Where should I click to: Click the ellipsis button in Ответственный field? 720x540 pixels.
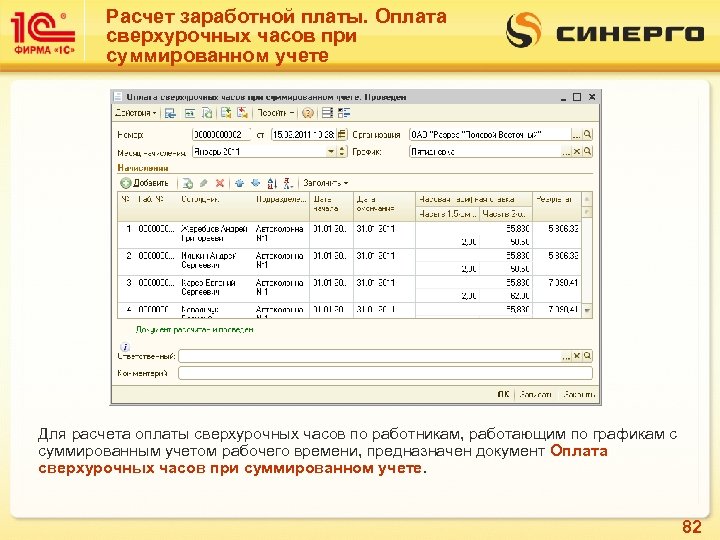click(x=567, y=356)
